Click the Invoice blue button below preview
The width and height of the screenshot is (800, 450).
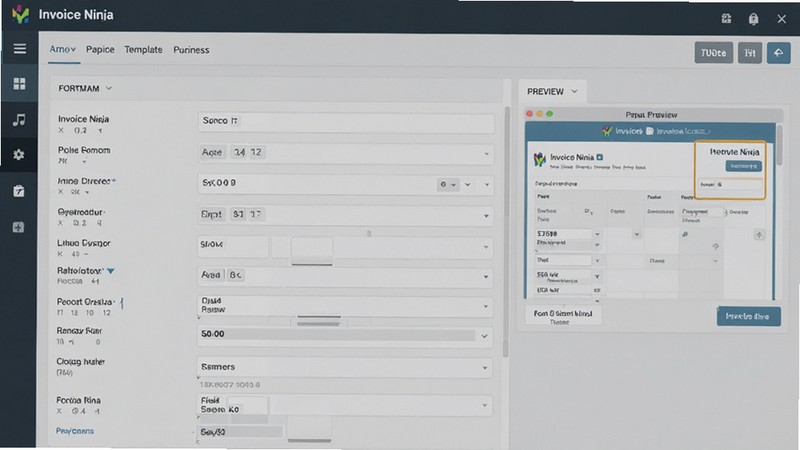pos(748,316)
